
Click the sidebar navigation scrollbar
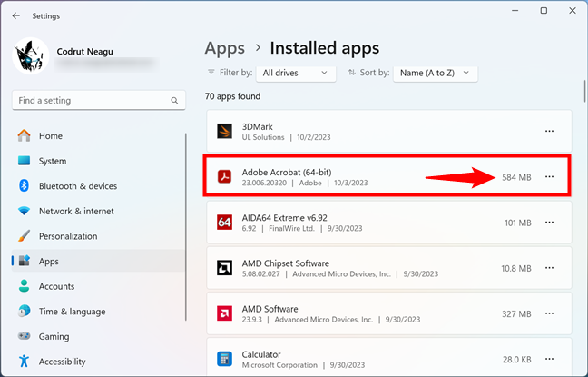186,227
